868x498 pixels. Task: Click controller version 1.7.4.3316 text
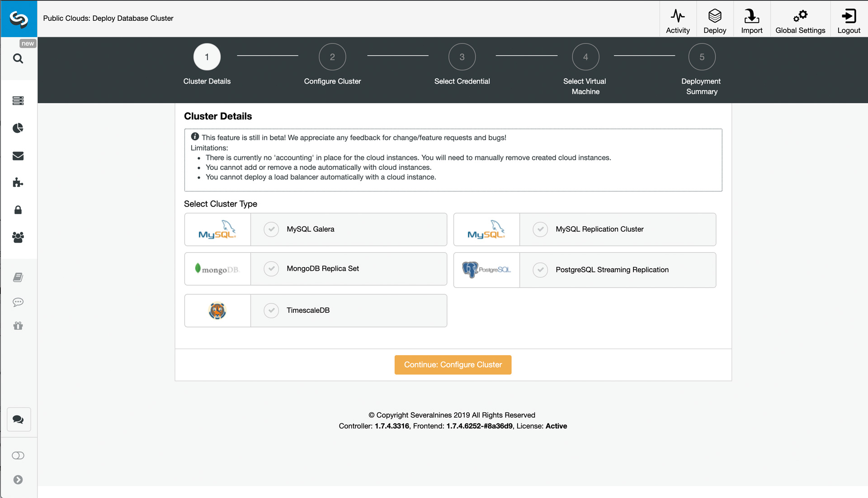392,426
